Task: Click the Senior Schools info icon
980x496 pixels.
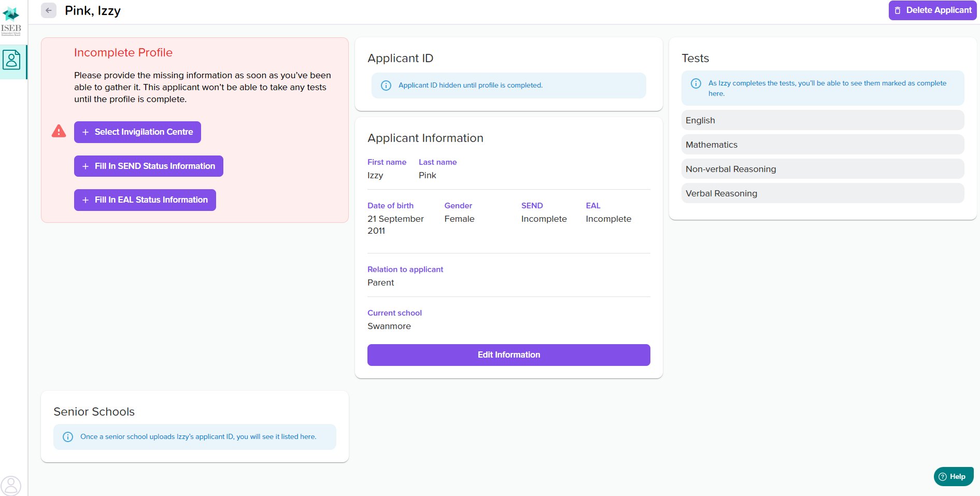Action: coord(68,437)
